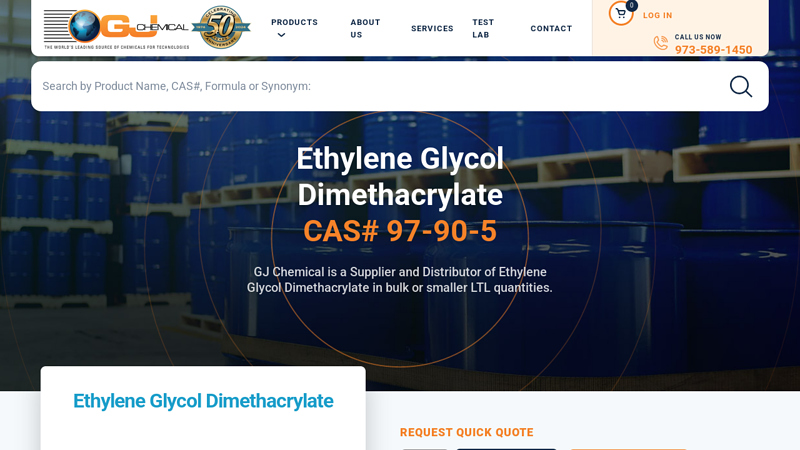Open the Contact page
Screen dimensions: 800x450
coord(551,29)
